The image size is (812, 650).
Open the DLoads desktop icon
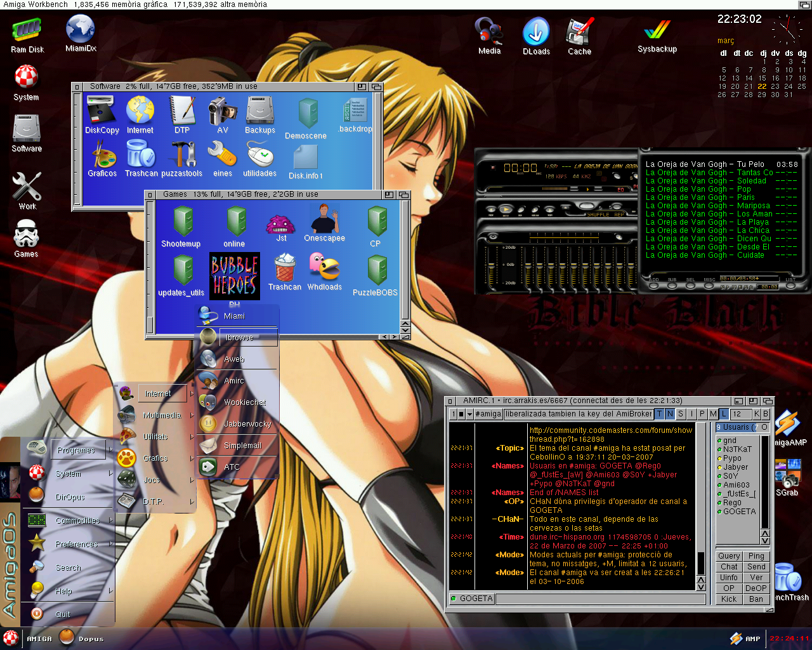[x=536, y=32]
